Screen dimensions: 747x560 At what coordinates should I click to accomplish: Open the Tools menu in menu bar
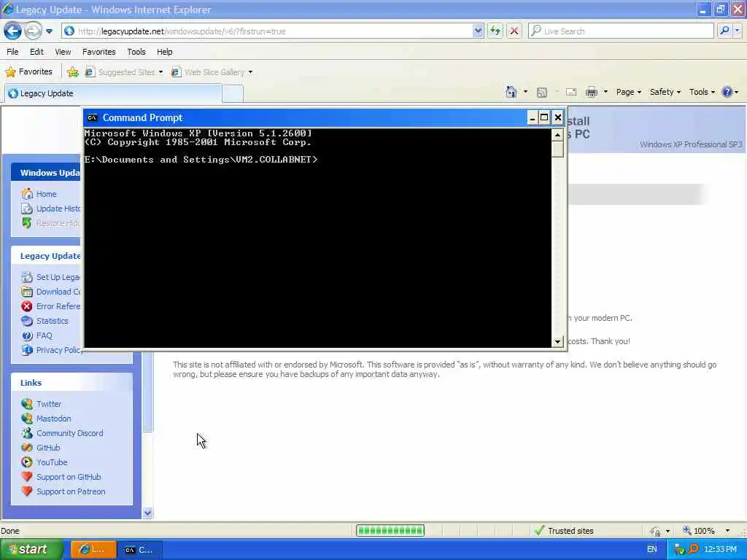click(136, 52)
